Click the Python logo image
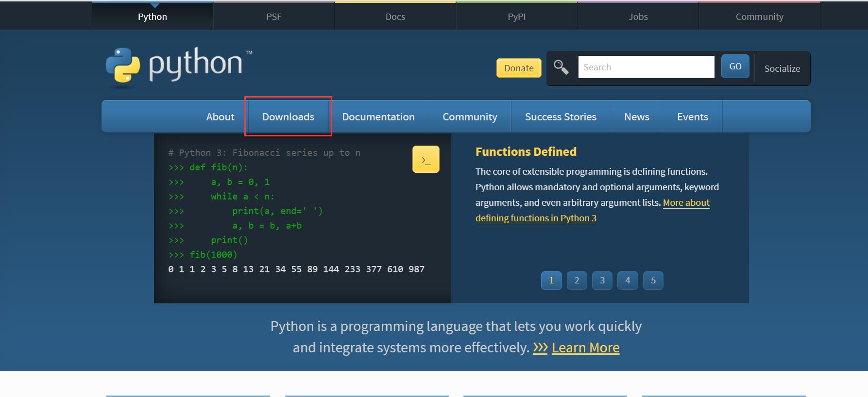The width and height of the screenshot is (868, 397). pos(179,67)
